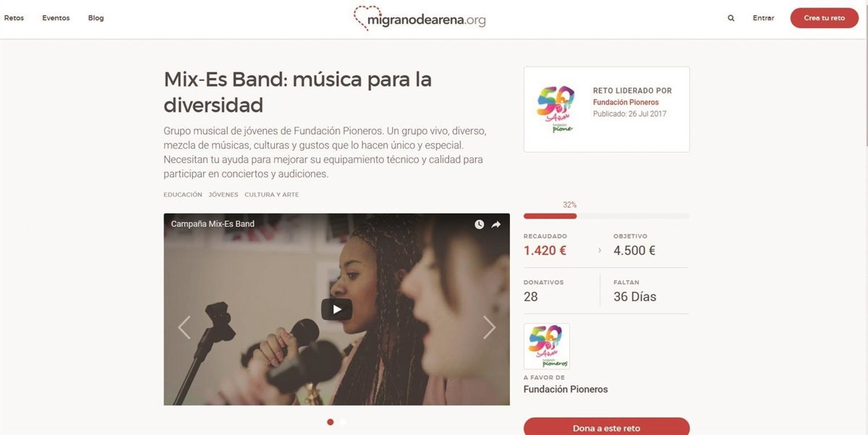Screen dimensions: 868x435
Task: Click the Crea tu reto button
Action: tap(824, 18)
